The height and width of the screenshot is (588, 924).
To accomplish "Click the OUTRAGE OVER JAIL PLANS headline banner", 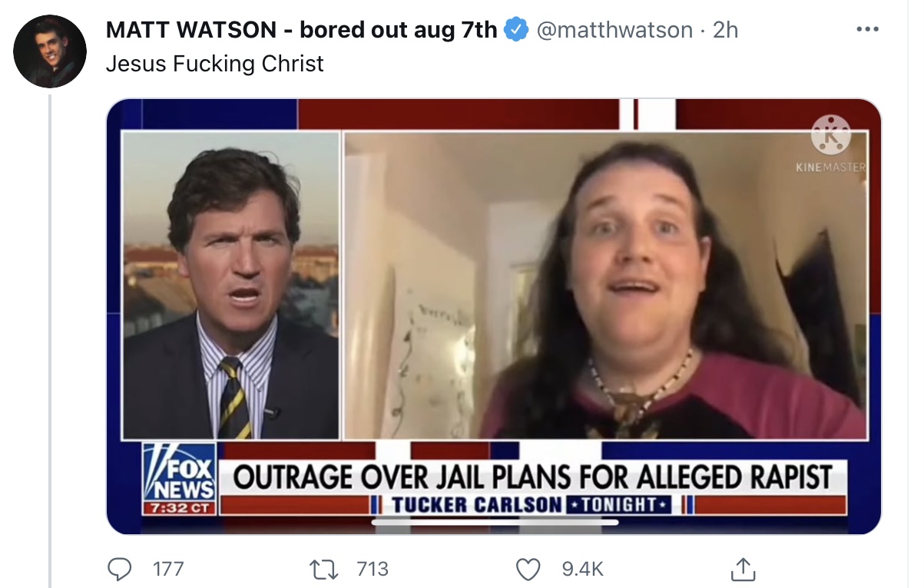I will [533, 477].
